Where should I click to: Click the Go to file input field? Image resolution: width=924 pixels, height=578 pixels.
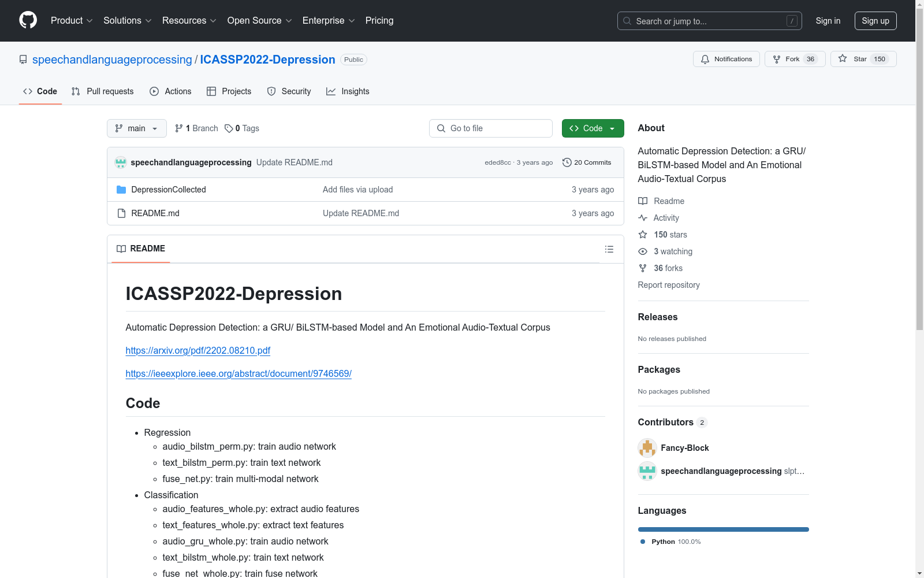click(x=491, y=128)
